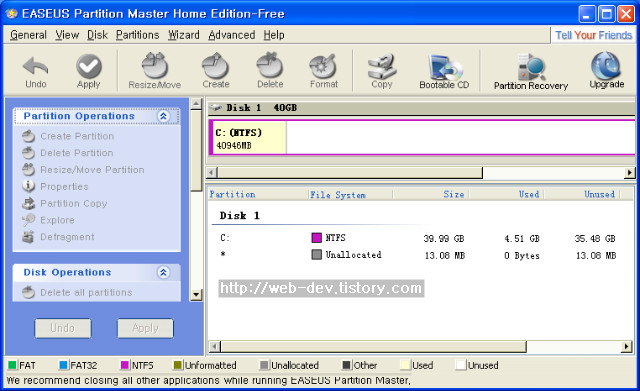This screenshot has width=640, height=391.
Task: Click the 39.99 GB size value
Action: click(x=444, y=238)
